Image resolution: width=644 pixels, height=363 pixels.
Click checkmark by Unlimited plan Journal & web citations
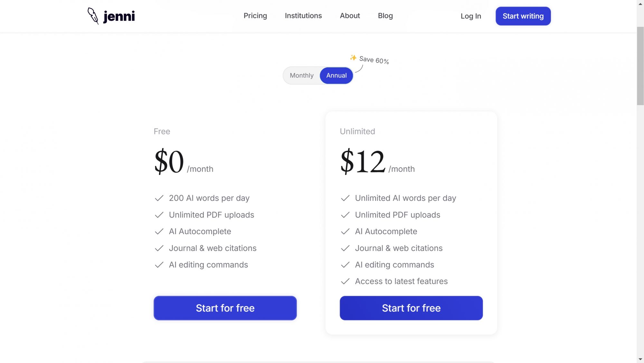pos(345,248)
